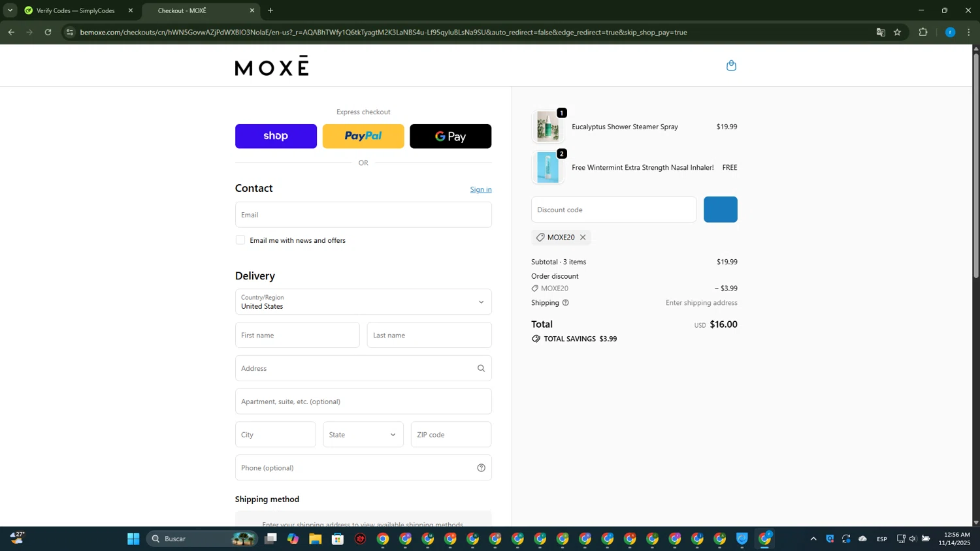980x551 pixels.
Task: Show hidden system tray icons
Action: tap(813, 539)
